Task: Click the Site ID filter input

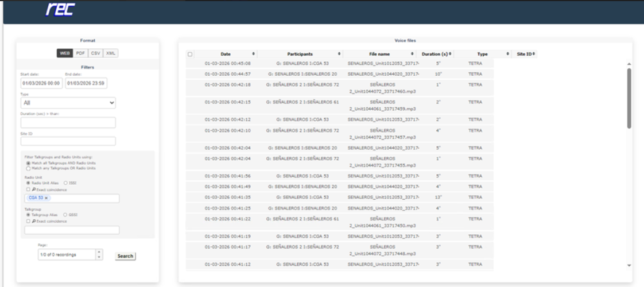Action: [68, 141]
